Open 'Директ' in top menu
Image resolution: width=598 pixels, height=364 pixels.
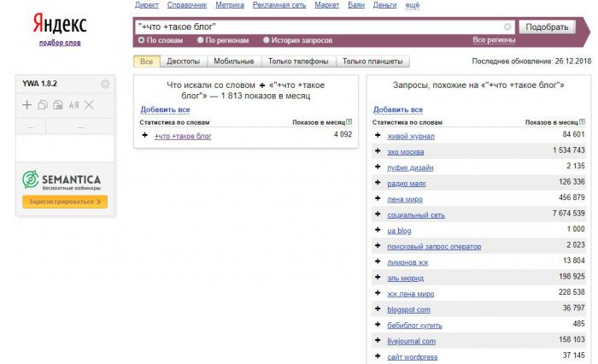click(x=146, y=5)
